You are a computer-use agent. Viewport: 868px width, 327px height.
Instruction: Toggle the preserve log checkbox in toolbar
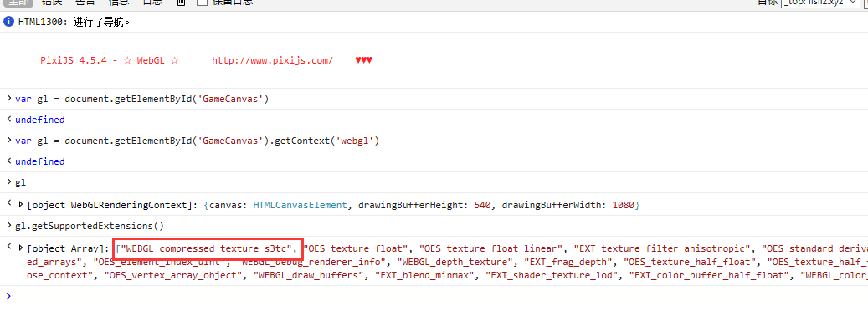[203, 2]
